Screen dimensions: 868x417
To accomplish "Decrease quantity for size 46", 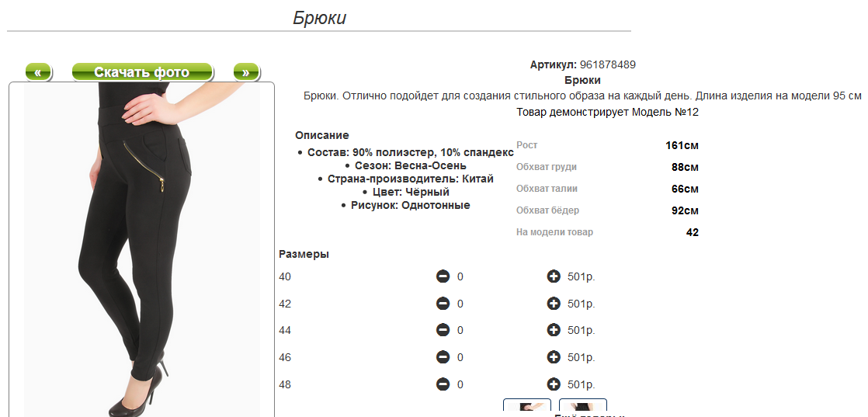I will [443, 357].
